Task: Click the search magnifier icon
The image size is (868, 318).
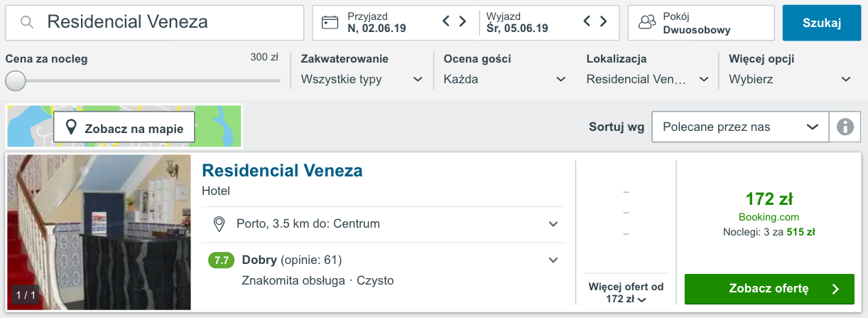Action: coord(27,23)
